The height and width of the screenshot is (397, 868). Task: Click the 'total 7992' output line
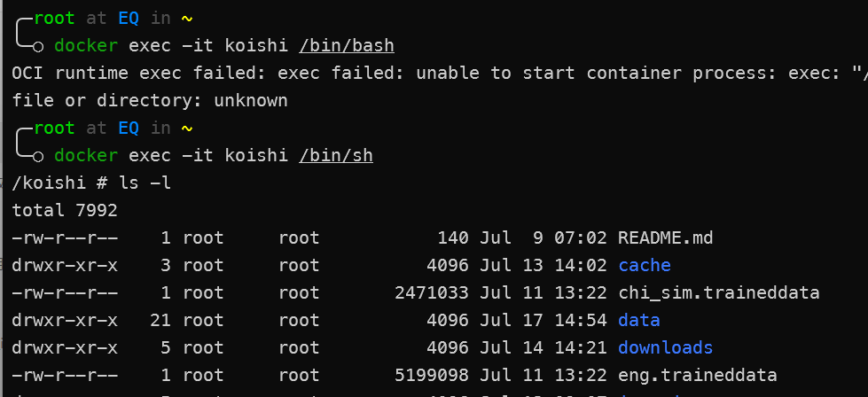tap(65, 211)
